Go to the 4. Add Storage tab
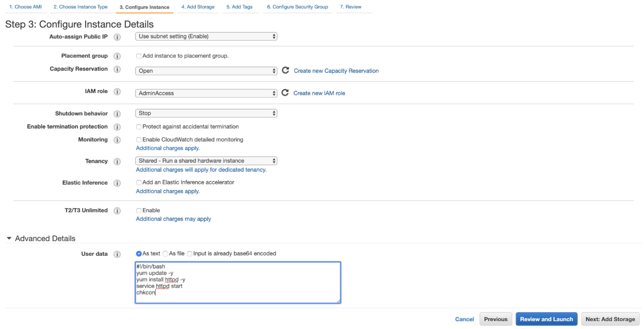 click(x=198, y=7)
